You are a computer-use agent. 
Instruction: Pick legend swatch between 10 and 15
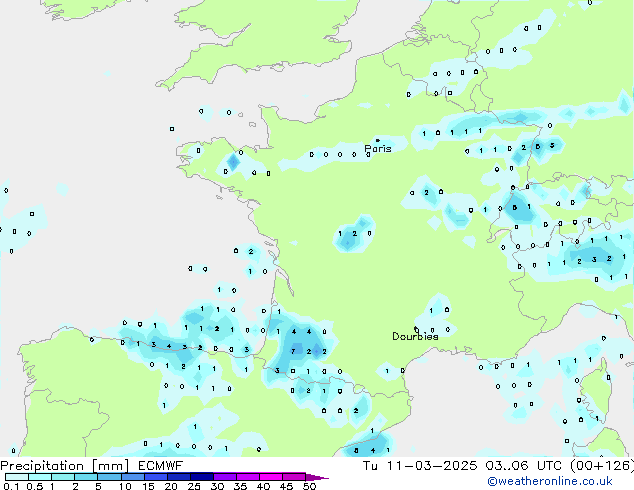pyautogui.click(x=133, y=477)
